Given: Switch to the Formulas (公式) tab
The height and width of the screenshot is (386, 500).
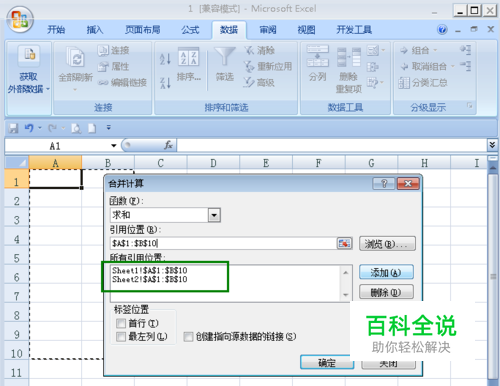Looking at the screenshot, I should pyautogui.click(x=190, y=30).
